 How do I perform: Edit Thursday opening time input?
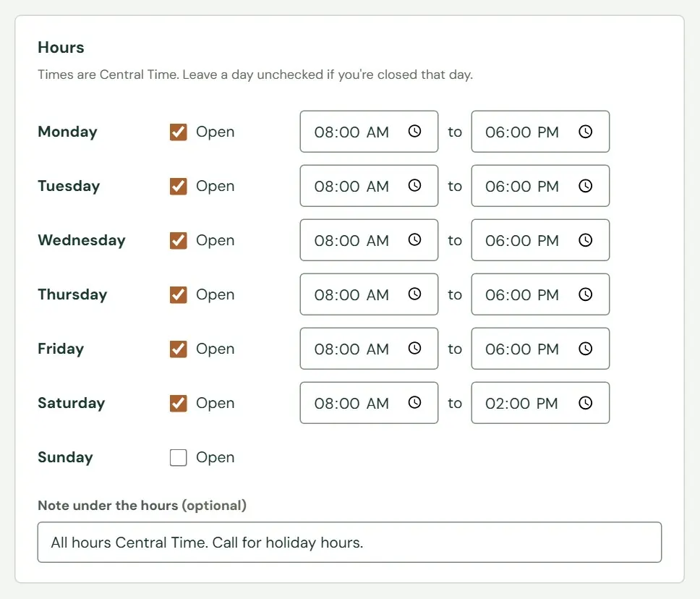[x=369, y=294]
